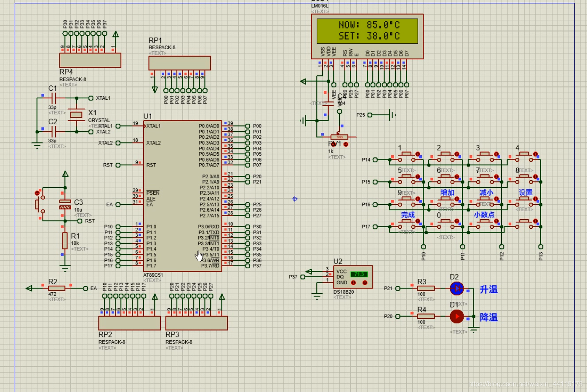Click the 降温 label

[x=488, y=317]
